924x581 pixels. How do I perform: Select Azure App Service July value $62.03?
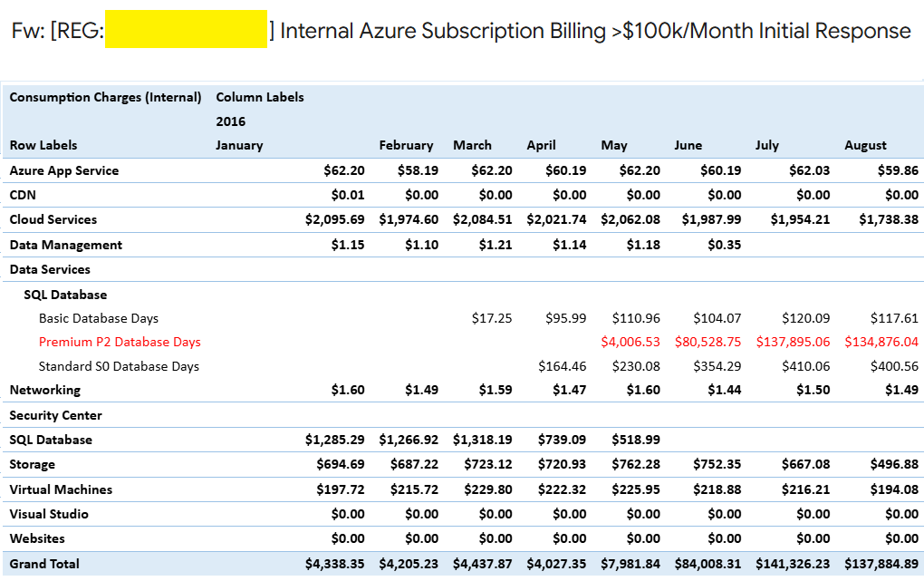coord(809,170)
